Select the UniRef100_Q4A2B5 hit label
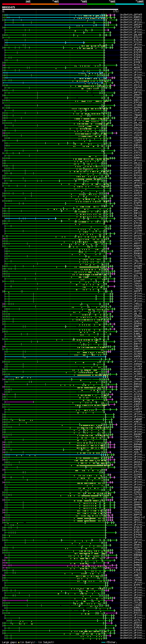The height and width of the screenshot is (644, 146). pyautogui.click(x=131, y=266)
